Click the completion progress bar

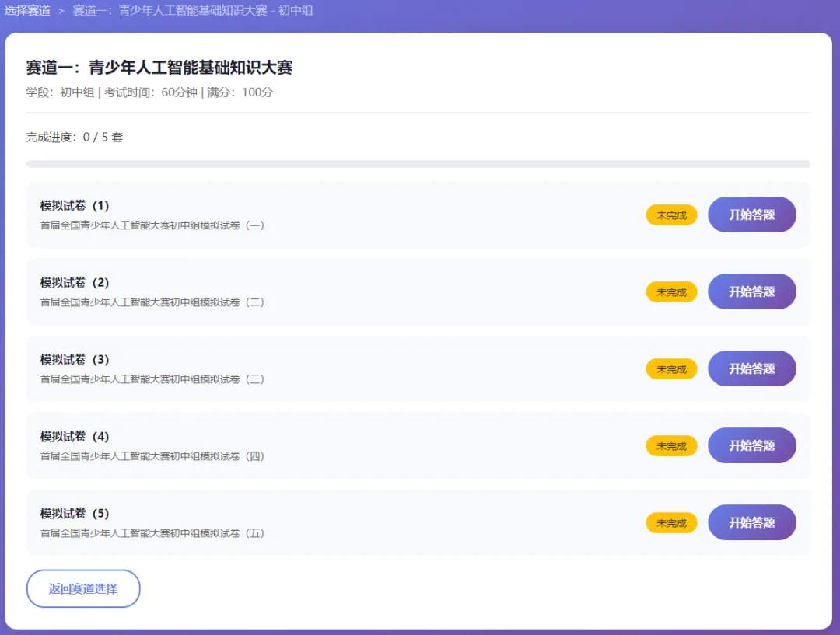click(x=420, y=163)
